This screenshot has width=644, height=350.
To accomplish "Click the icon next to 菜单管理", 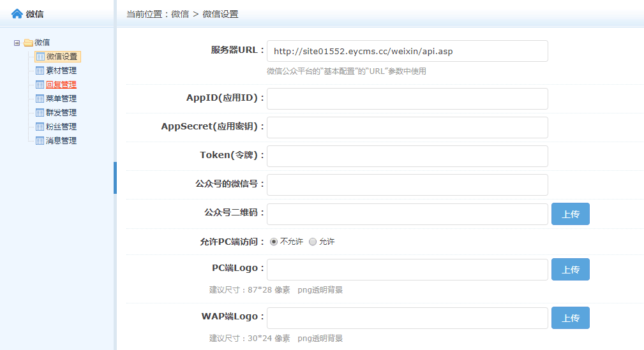I will (x=40, y=99).
